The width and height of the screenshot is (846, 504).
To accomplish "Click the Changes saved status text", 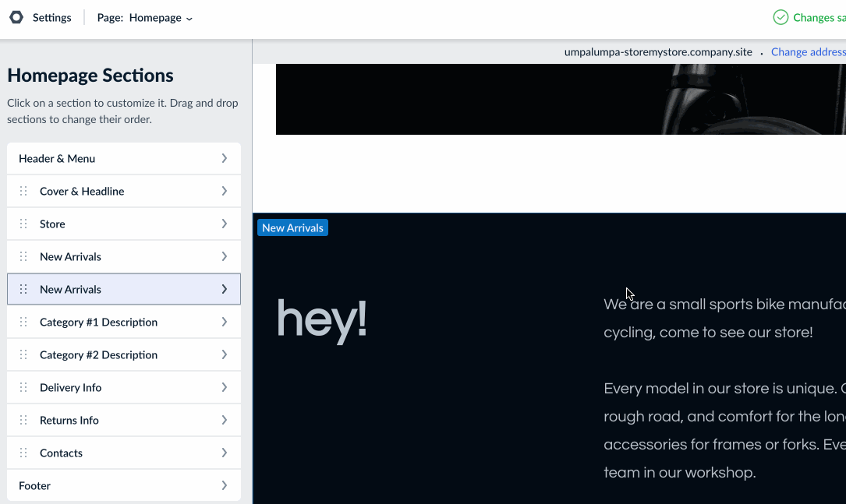I will coord(817,16).
